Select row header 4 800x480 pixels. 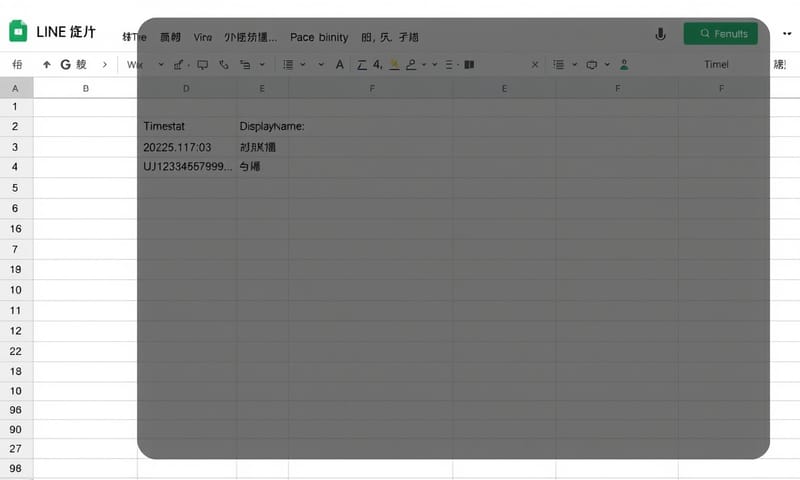coord(15,167)
